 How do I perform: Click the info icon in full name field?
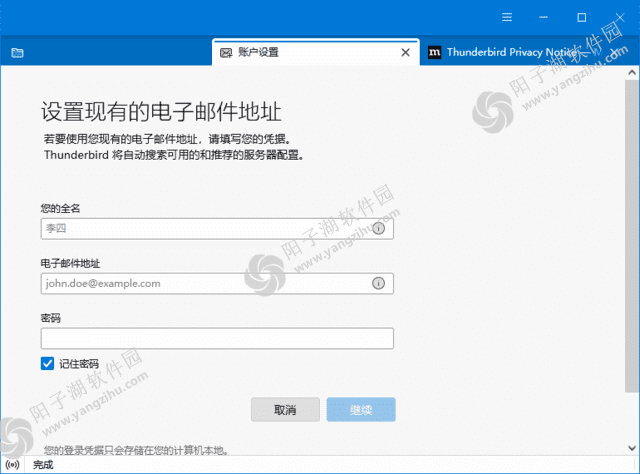coord(378,228)
